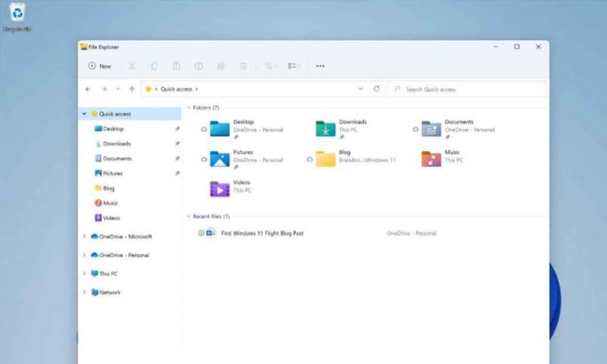Collapse the Recent files (1) group
Viewport: 607px width, 364px height.
click(188, 216)
